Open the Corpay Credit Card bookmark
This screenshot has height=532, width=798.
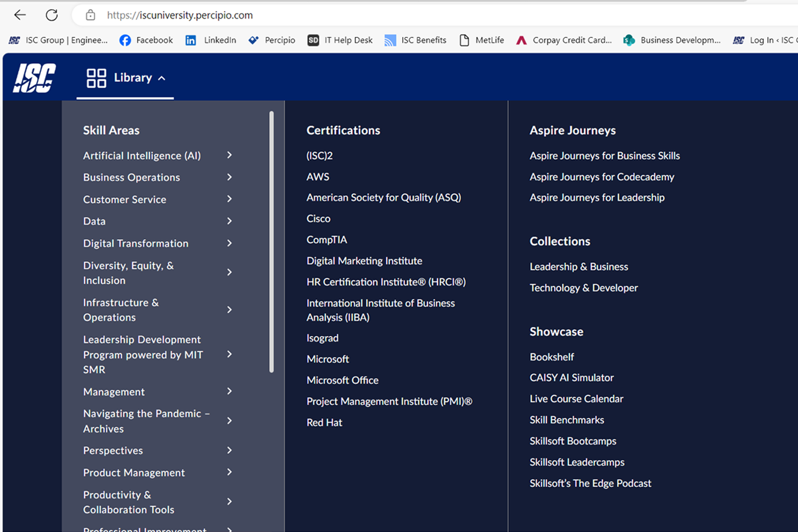click(564, 40)
